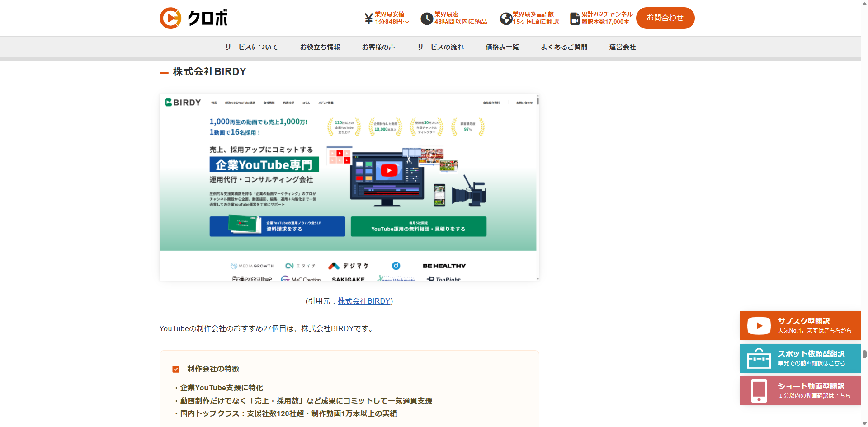Click the page scrollbar down arrow

pyautogui.click(x=864, y=423)
